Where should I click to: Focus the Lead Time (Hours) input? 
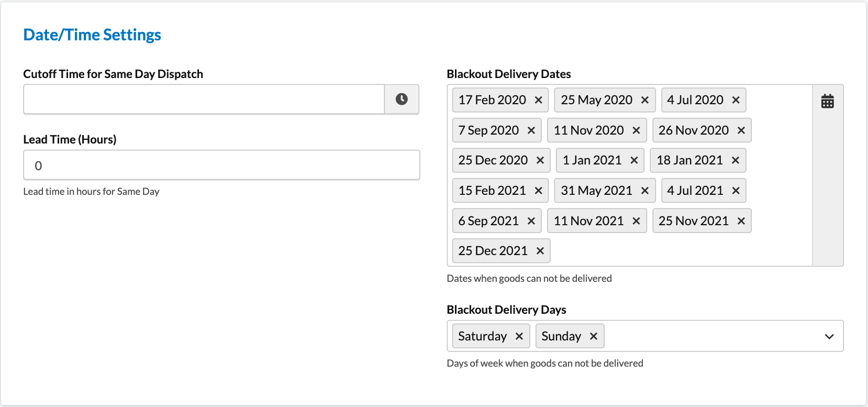coord(221,166)
